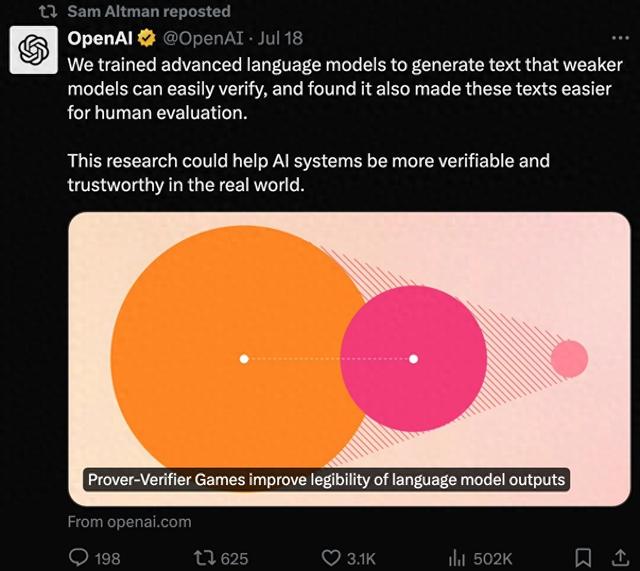Click the gold verified badge next to OpenAI
The height and width of the screenshot is (571, 640).
146,38
